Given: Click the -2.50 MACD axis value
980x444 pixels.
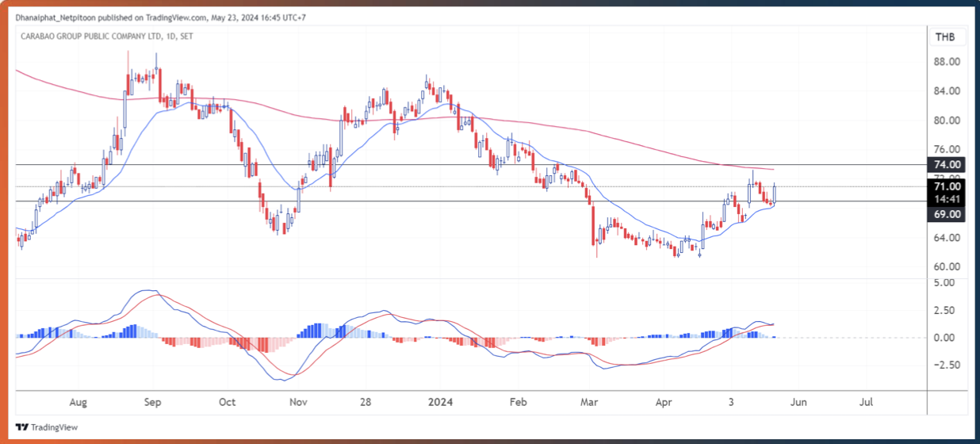Looking at the screenshot, I should (x=948, y=365).
